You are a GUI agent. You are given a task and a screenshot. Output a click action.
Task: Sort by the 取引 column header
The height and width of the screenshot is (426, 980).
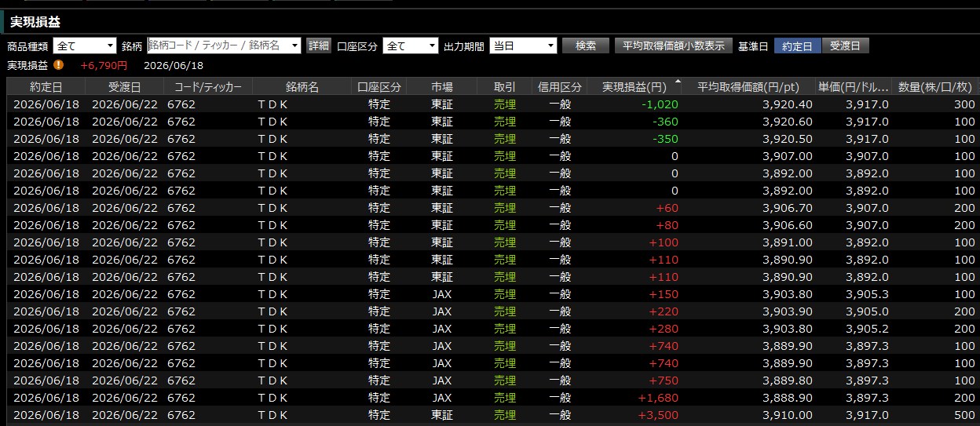[x=505, y=86]
